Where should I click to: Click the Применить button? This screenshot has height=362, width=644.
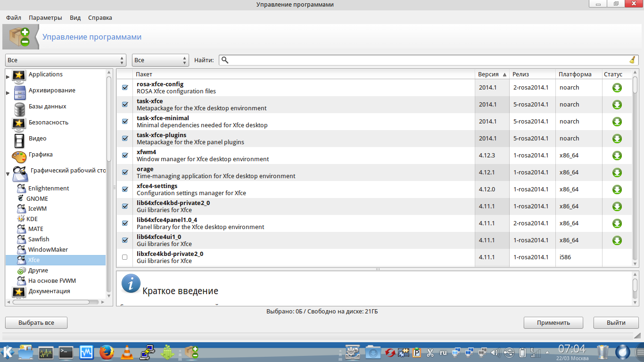coord(553,323)
